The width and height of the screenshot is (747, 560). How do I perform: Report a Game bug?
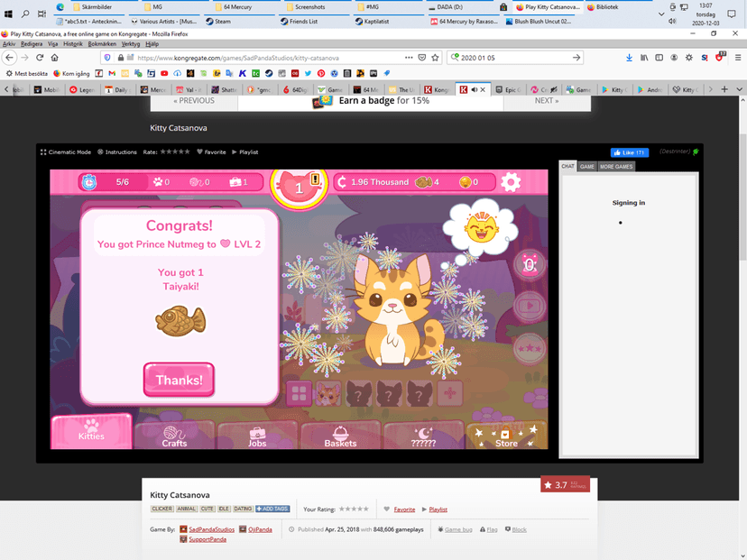coord(458,529)
